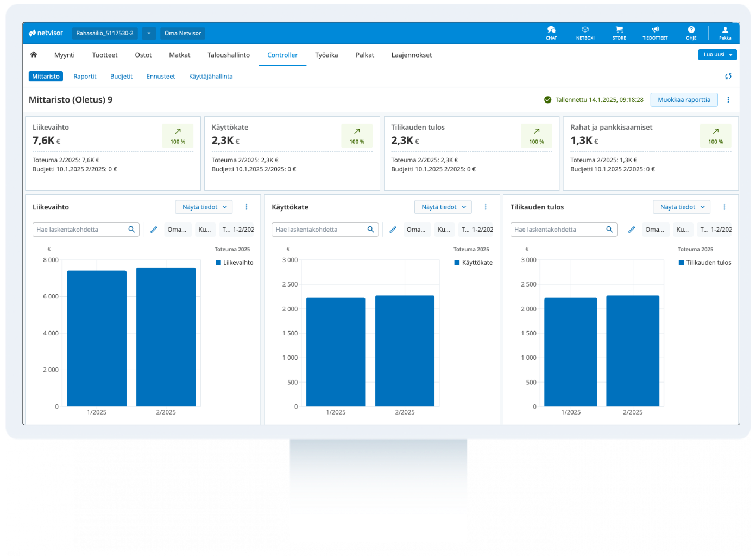Viewport: 756px width, 560px height.
Task: Click the Oma Netvisor button
Action: point(182,33)
